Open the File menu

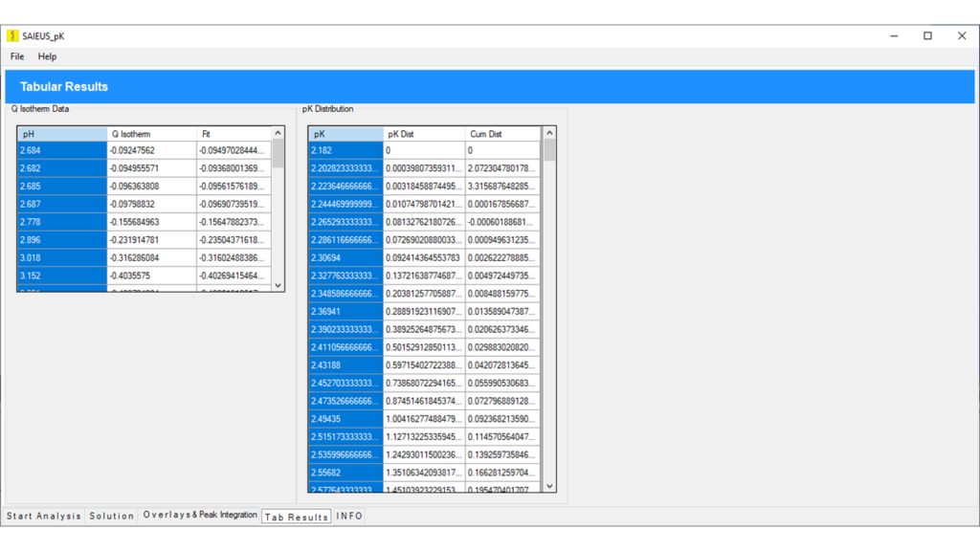pyautogui.click(x=17, y=56)
